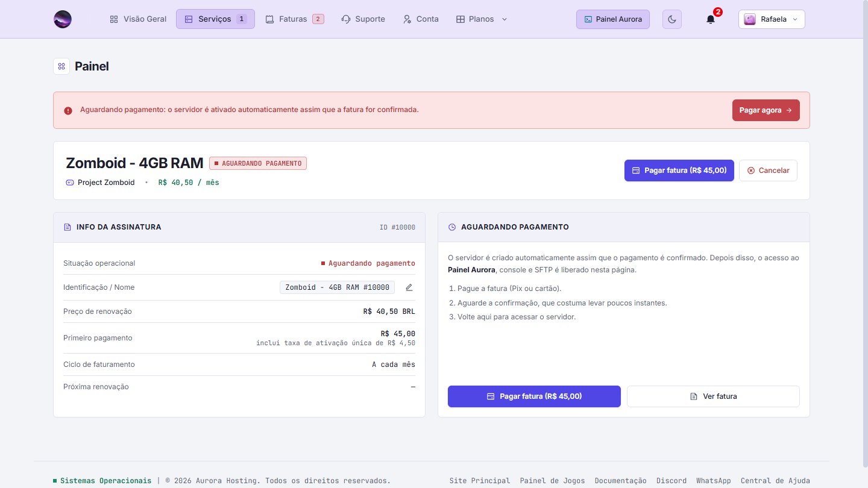The height and width of the screenshot is (488, 868).
Task: Click the Pagar agora button
Action: pyautogui.click(x=766, y=110)
